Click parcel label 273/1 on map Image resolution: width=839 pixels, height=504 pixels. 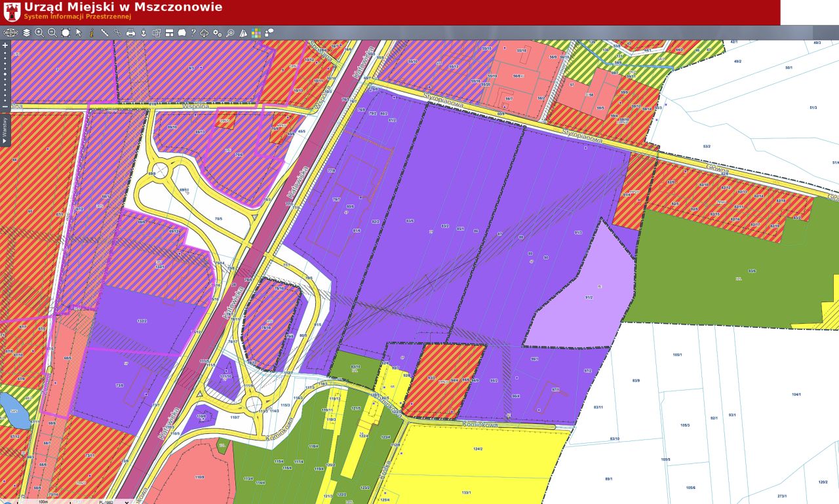point(782,495)
